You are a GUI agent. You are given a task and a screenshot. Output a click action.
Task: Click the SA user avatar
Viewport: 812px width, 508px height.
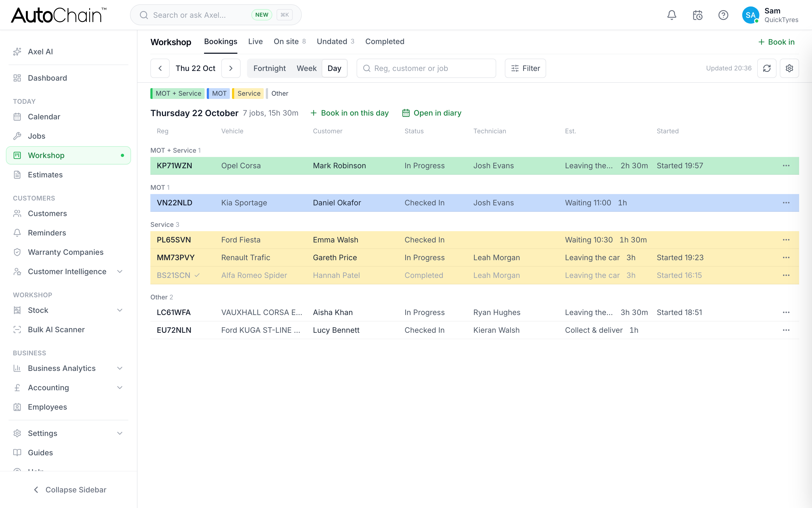pos(751,15)
